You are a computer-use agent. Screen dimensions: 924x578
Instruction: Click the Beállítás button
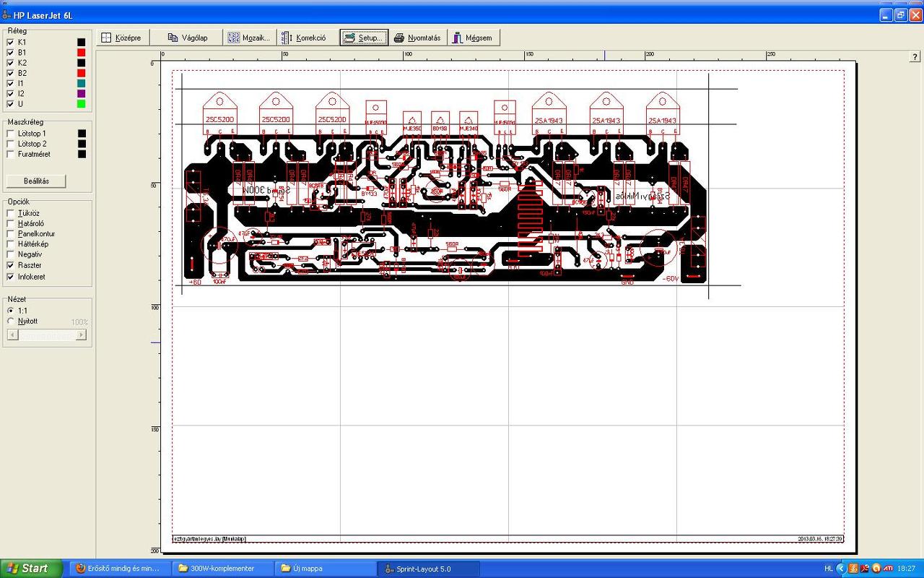tap(36, 181)
